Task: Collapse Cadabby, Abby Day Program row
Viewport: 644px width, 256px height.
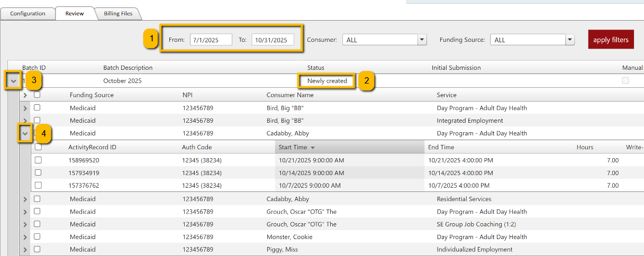Action: pos(25,134)
